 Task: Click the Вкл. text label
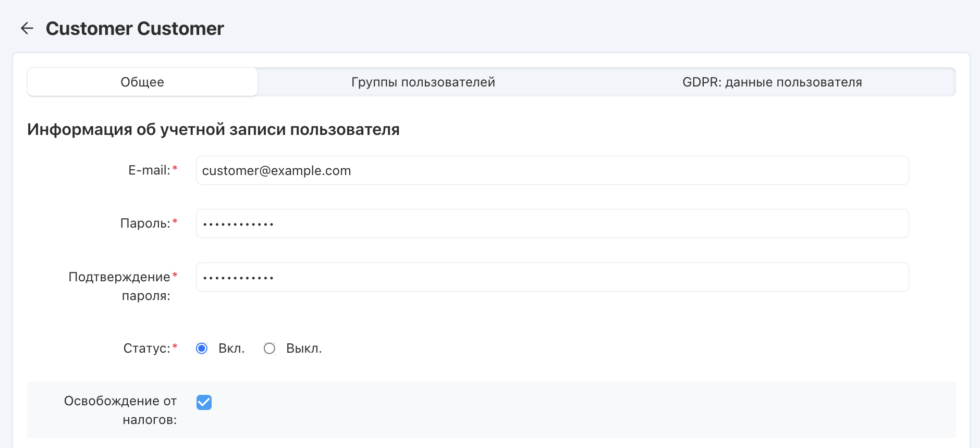point(231,349)
